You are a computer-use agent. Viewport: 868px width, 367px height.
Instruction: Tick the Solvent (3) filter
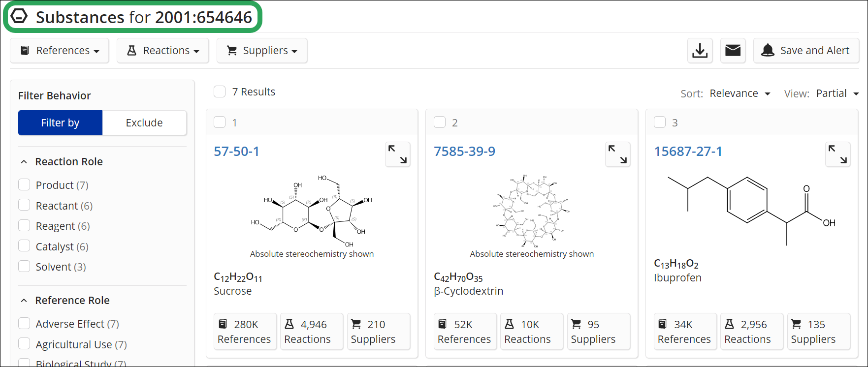pyautogui.click(x=24, y=266)
